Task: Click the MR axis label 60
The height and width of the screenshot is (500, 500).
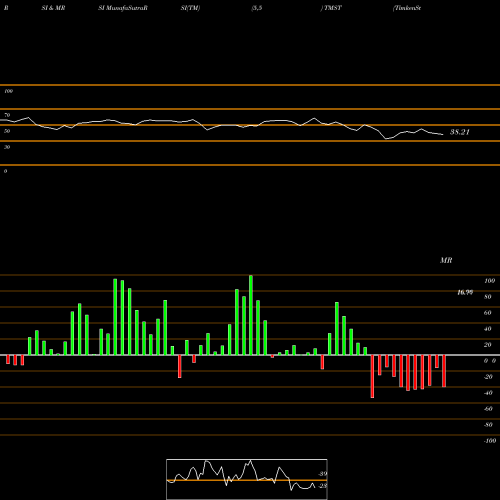Action: (x=488, y=313)
